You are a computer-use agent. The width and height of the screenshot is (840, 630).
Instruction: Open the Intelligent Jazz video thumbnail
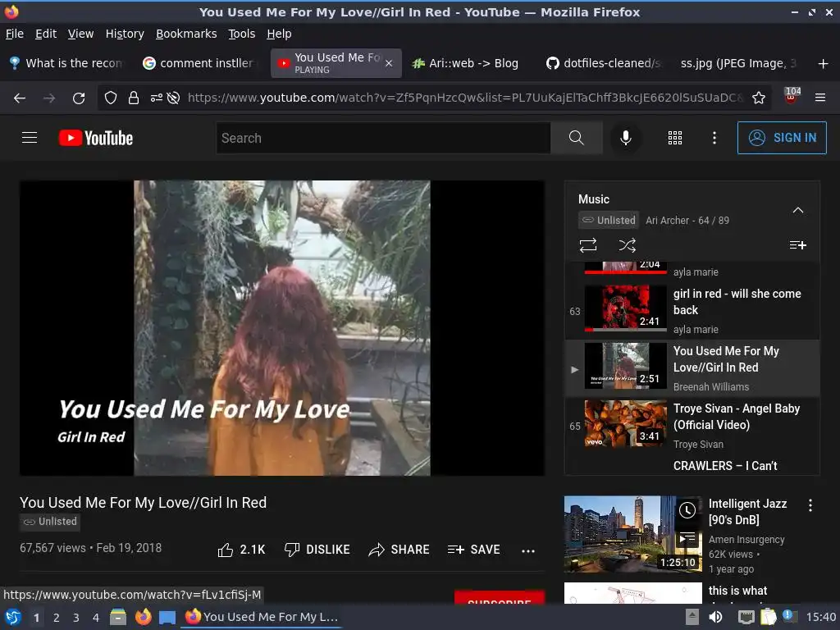click(632, 534)
